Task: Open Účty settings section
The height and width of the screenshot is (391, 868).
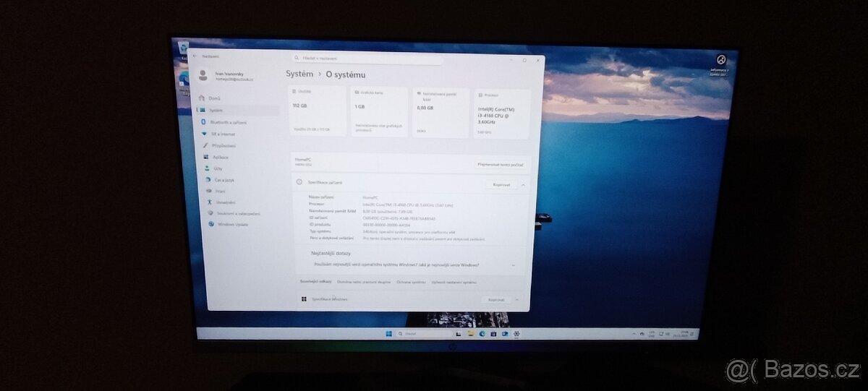Action: pos(217,168)
